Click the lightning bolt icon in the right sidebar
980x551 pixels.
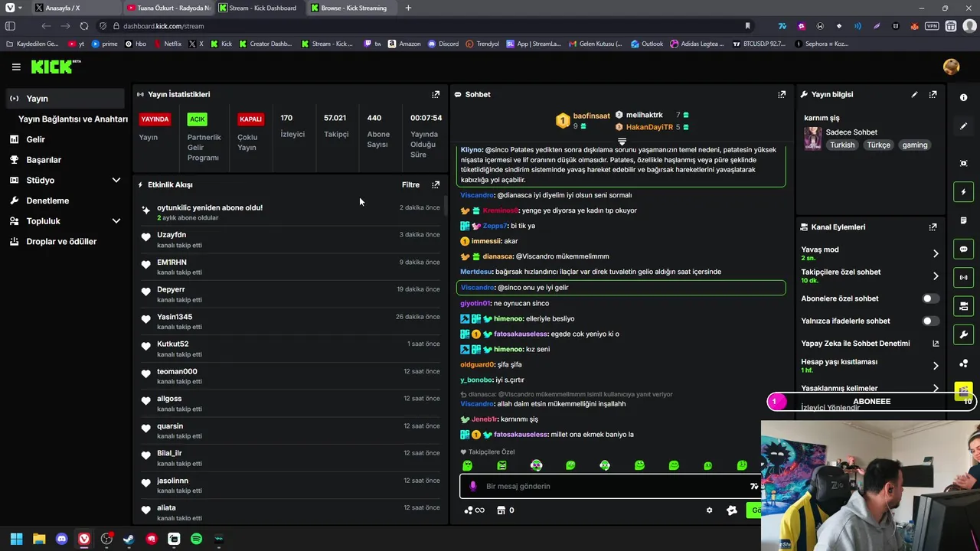coord(963,192)
